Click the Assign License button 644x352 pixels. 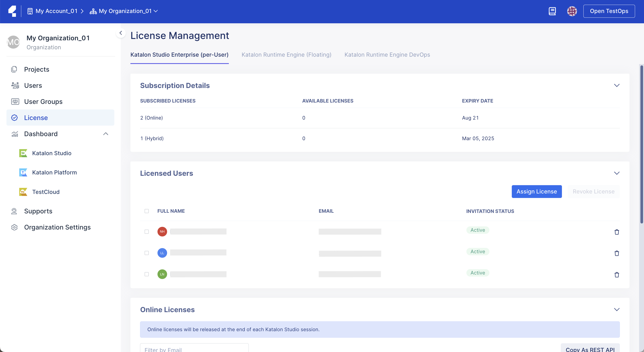pyautogui.click(x=536, y=191)
